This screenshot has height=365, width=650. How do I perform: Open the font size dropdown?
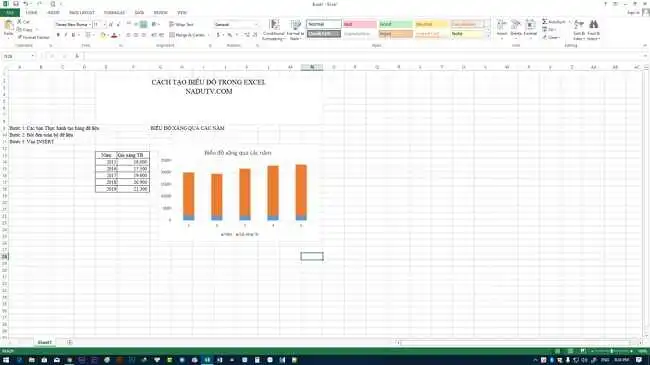(104, 24)
